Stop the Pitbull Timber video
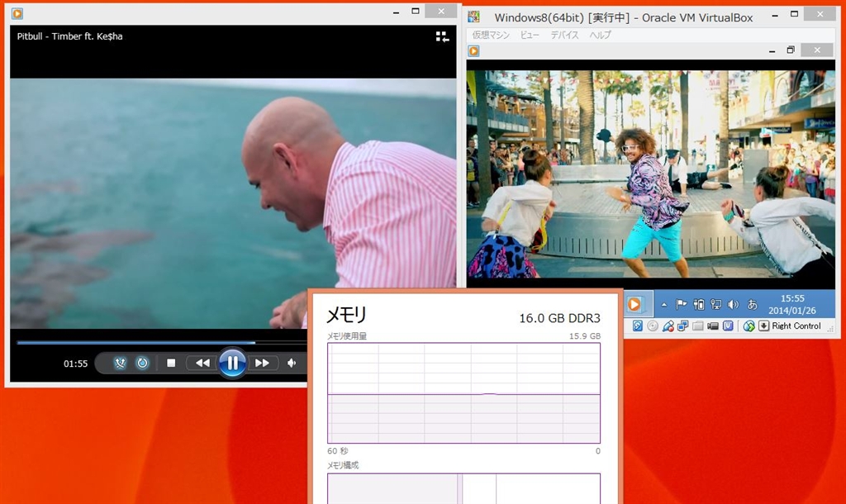The image size is (846, 504). click(171, 364)
